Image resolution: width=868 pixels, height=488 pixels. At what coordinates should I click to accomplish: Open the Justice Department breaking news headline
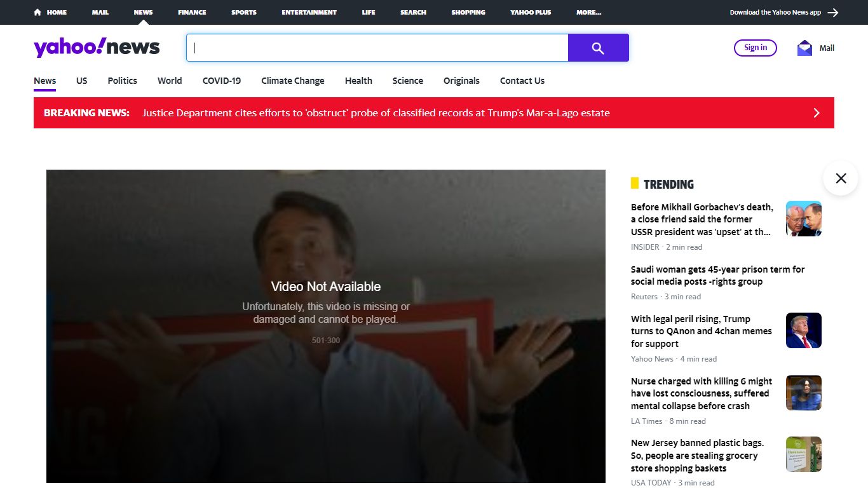coord(376,112)
